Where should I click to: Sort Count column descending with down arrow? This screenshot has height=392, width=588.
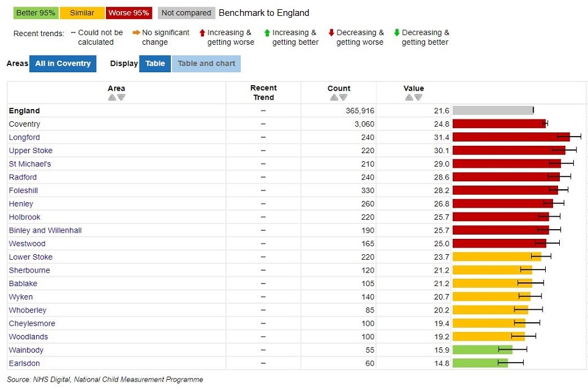pos(344,97)
